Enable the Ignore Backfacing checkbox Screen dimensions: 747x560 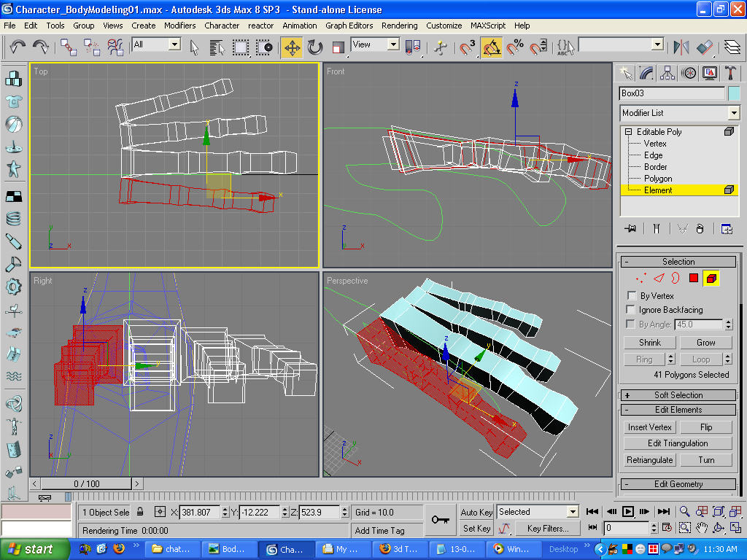pyautogui.click(x=632, y=309)
